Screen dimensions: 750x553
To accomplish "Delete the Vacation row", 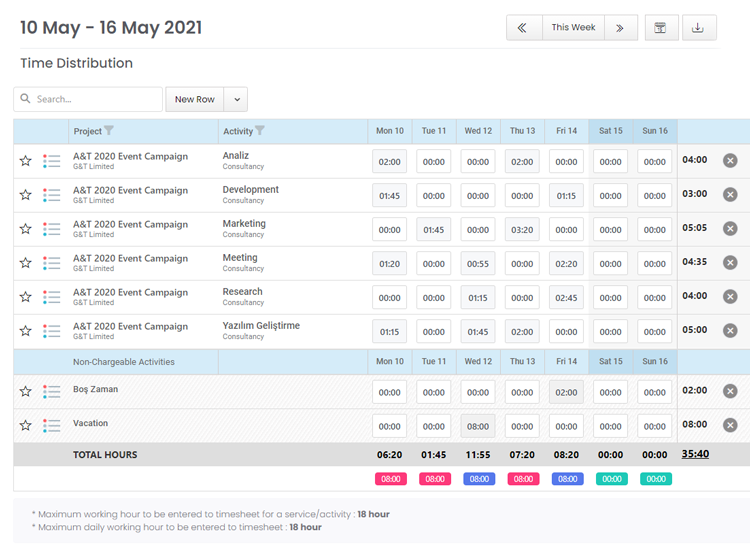I will pyautogui.click(x=730, y=426).
